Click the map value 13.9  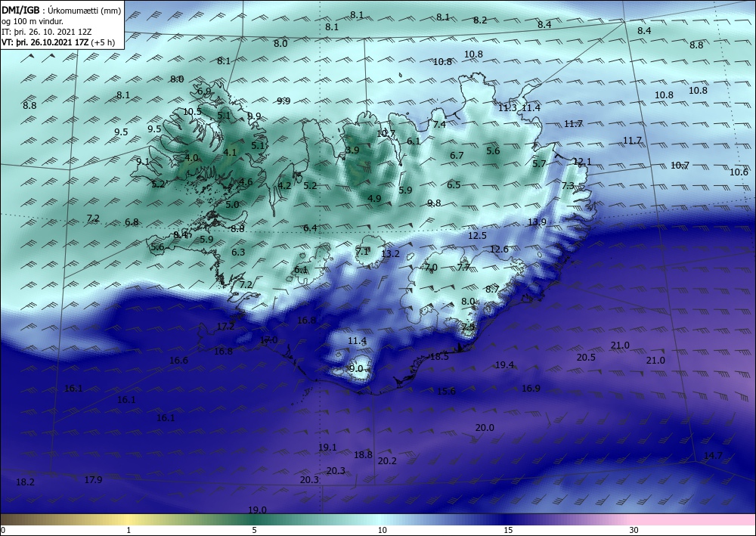tap(537, 222)
